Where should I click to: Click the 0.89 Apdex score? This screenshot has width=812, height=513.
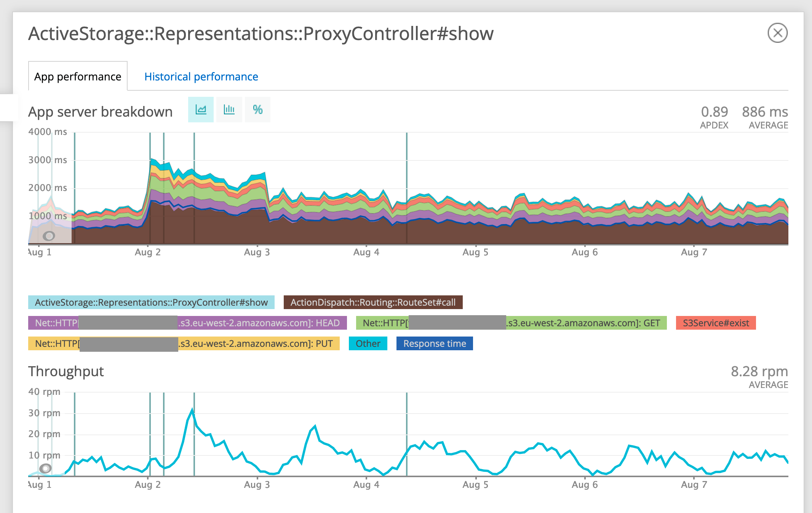714,112
